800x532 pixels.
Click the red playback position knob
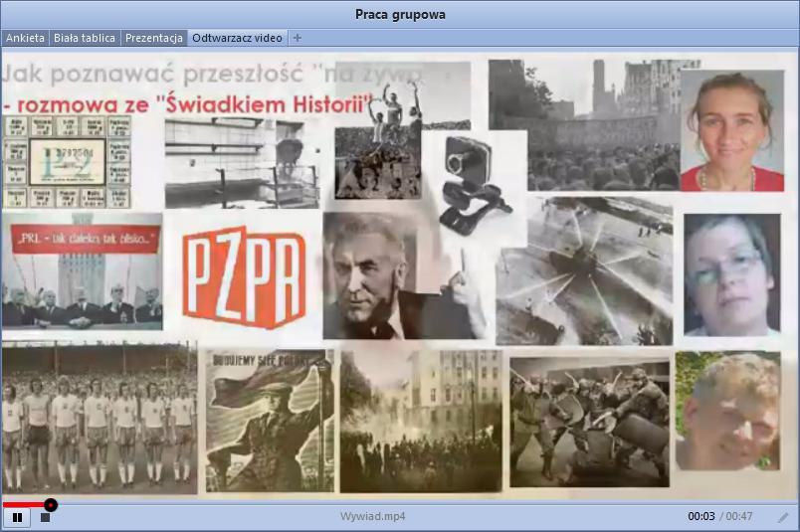[51, 505]
